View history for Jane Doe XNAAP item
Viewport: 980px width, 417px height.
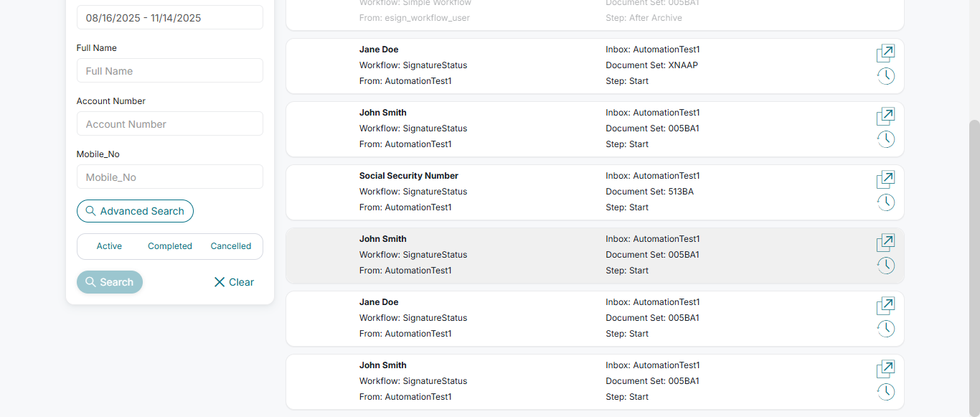coord(885,76)
